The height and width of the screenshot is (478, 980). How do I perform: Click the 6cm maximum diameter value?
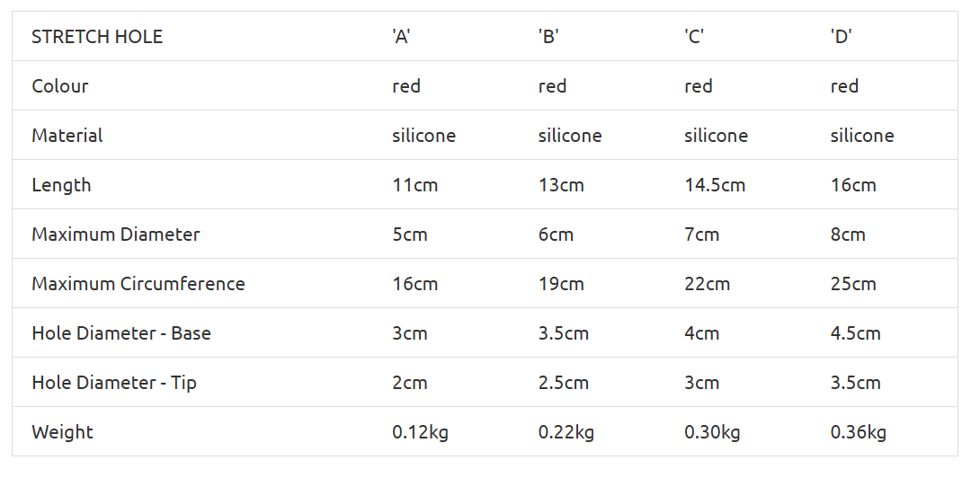tap(556, 235)
